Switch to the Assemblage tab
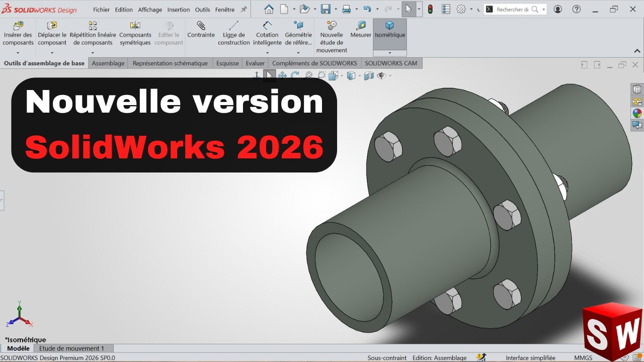 (x=108, y=63)
